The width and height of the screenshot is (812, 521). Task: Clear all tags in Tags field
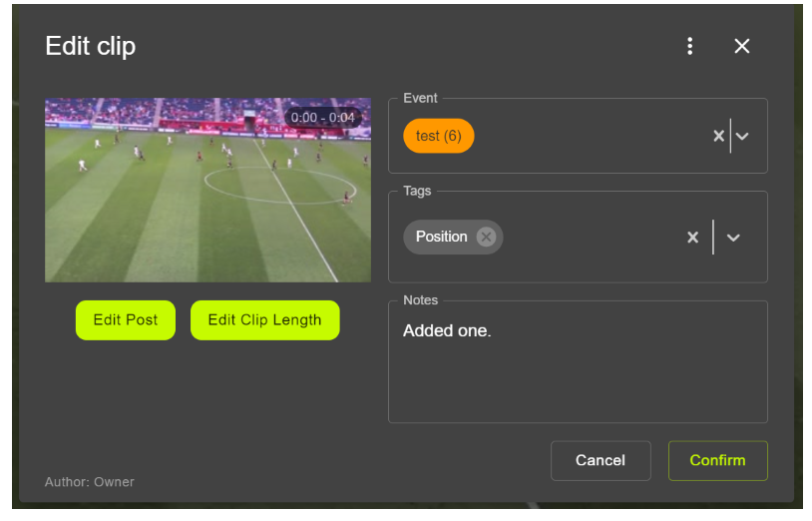coord(692,238)
